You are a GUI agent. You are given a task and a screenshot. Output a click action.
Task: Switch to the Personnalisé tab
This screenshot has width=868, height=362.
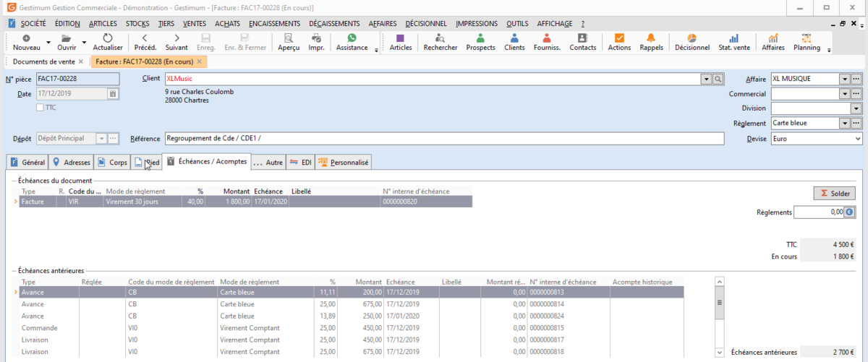(343, 163)
